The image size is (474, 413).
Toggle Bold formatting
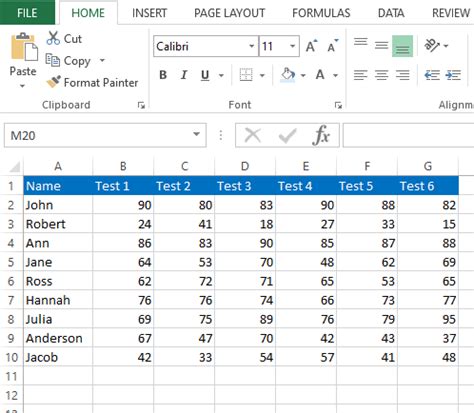[x=163, y=75]
